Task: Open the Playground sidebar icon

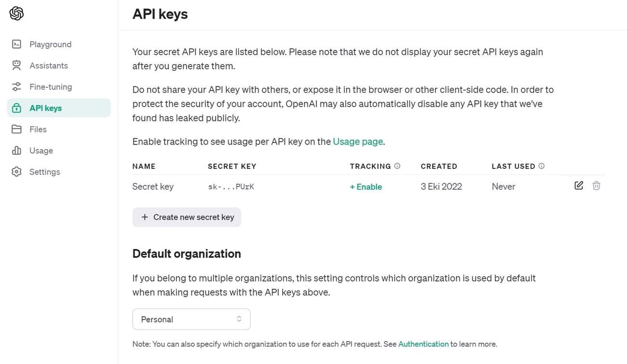Action: pyautogui.click(x=16, y=44)
